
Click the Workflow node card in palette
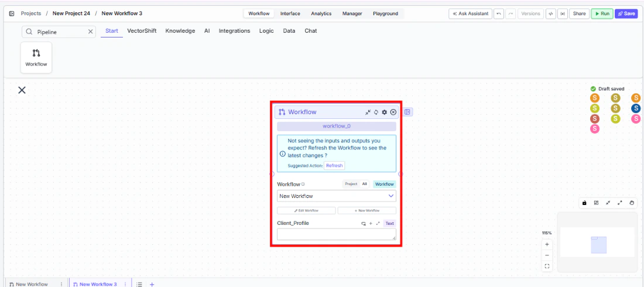[x=36, y=57]
